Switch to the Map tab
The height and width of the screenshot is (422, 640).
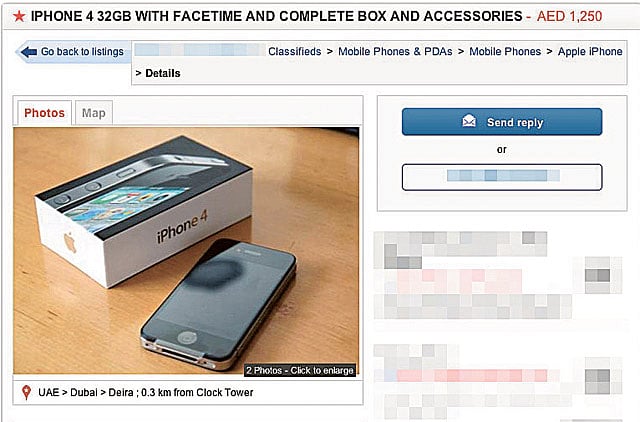pos(93,113)
